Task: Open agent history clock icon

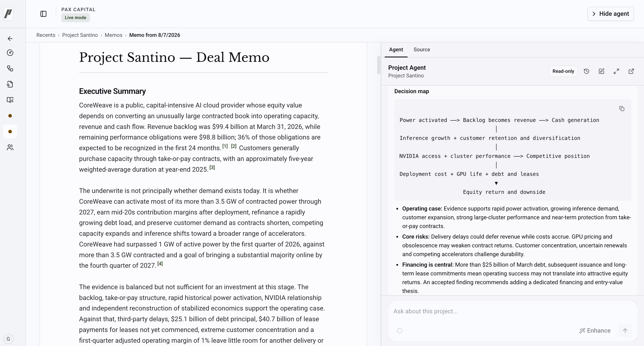Action: click(587, 71)
